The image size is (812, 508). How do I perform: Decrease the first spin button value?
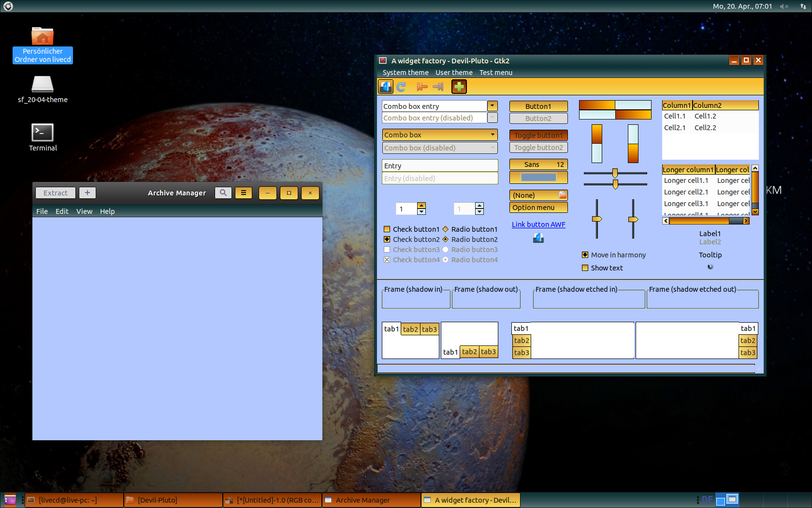421,211
